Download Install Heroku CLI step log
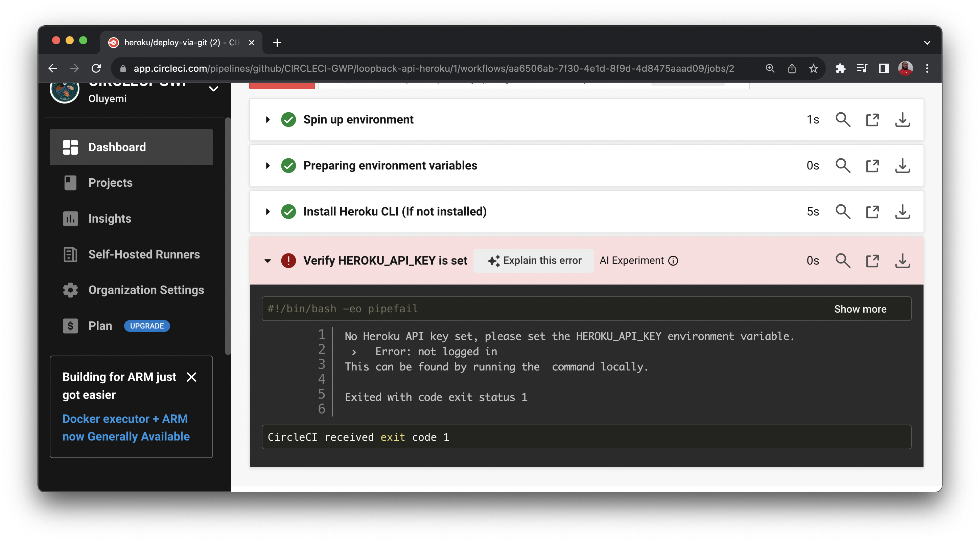The width and height of the screenshot is (980, 542). pyautogui.click(x=902, y=212)
